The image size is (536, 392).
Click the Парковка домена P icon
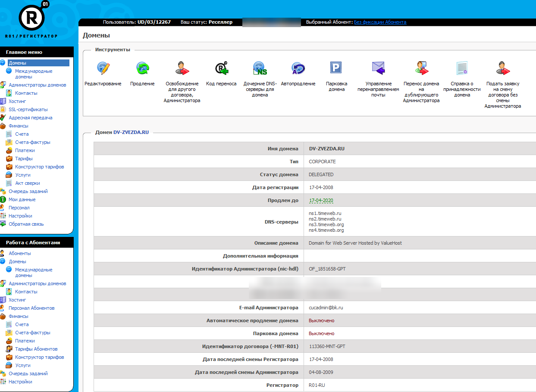(336, 68)
